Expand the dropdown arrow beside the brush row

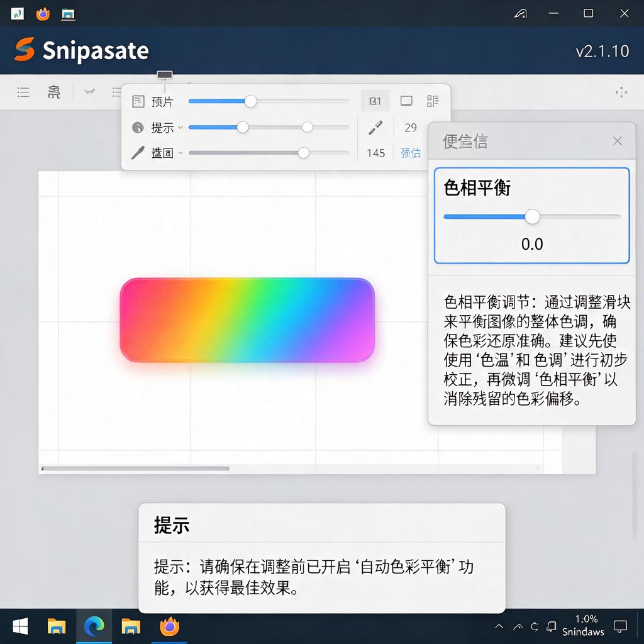pos(180,153)
